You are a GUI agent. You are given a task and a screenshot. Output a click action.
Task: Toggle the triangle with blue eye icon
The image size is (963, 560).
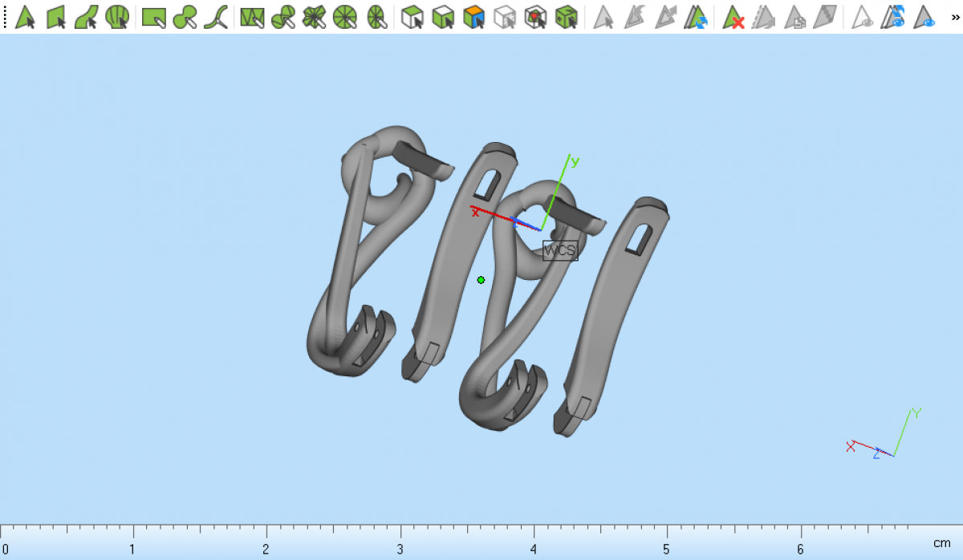[x=924, y=17]
